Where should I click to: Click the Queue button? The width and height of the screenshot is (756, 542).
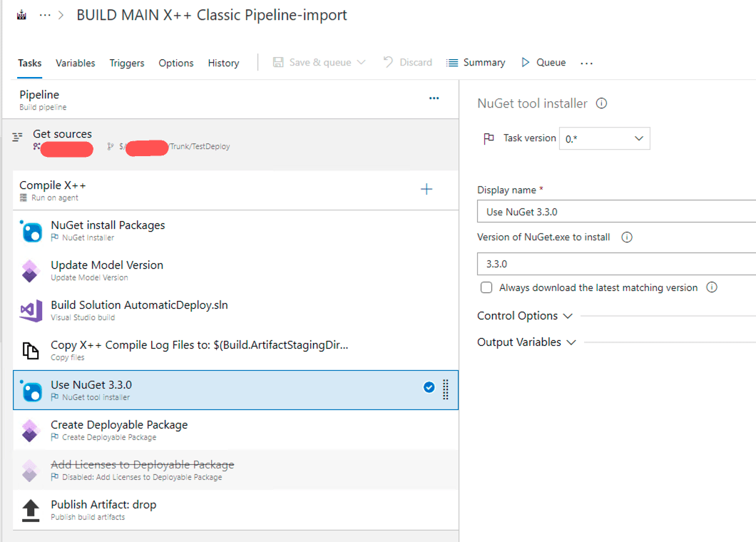543,62
